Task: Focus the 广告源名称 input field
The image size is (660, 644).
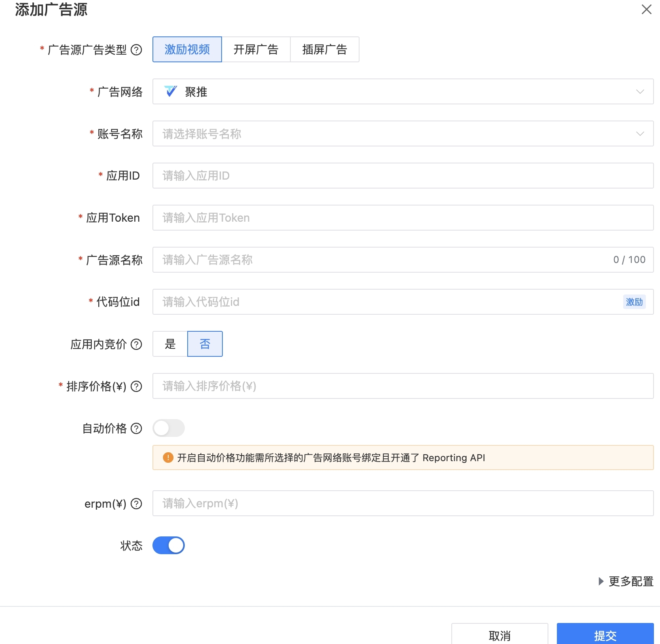Action: click(x=403, y=260)
